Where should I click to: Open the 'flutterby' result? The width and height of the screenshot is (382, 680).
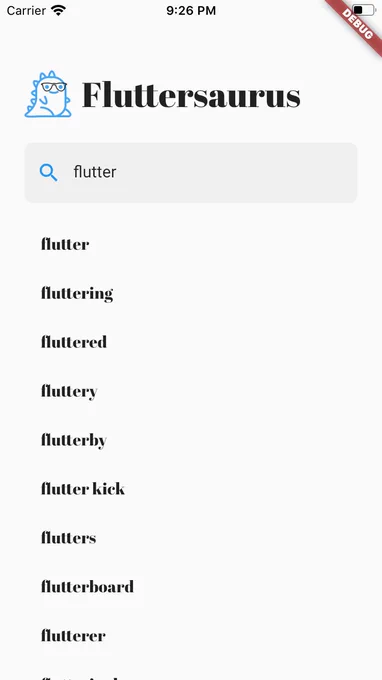74,440
